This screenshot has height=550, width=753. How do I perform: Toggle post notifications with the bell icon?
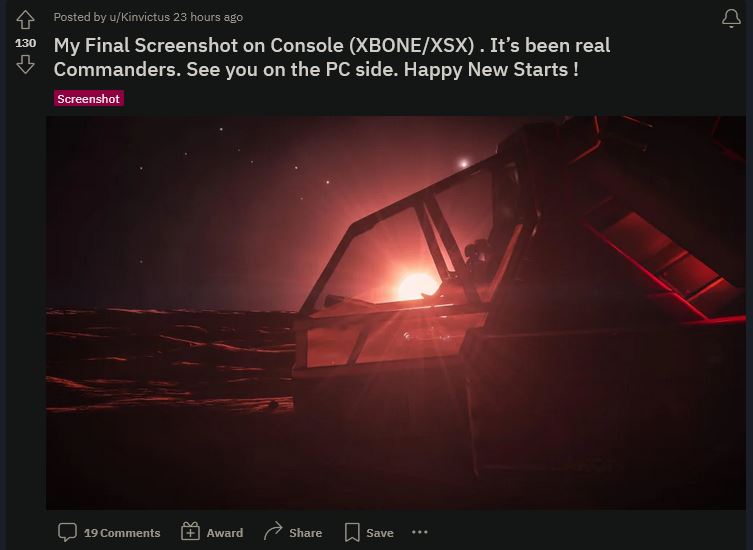731,18
